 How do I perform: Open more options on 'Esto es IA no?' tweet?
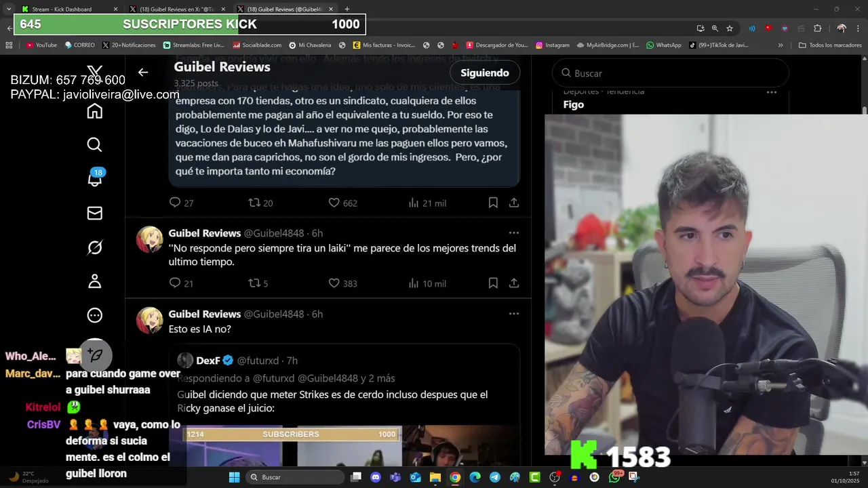514,314
